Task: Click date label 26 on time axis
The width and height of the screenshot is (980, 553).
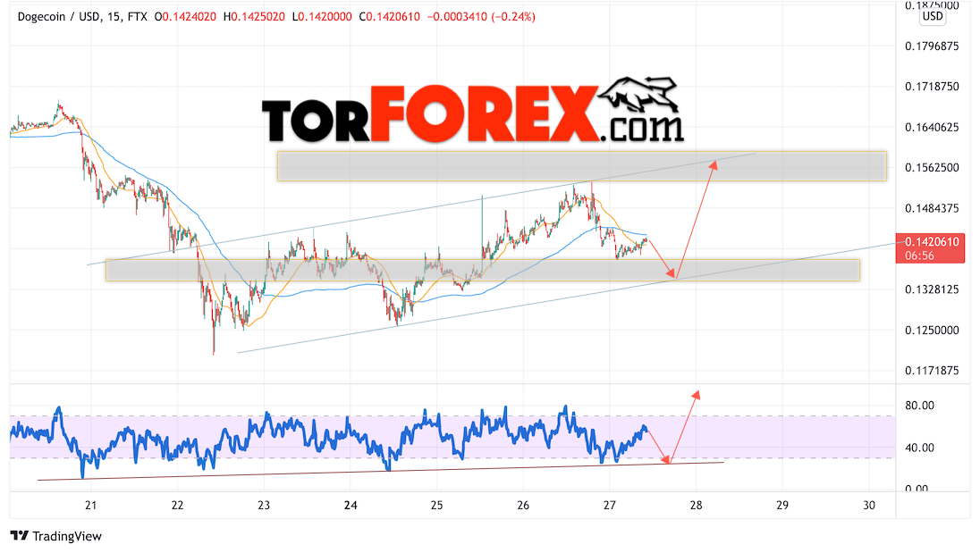Action: coord(523,505)
